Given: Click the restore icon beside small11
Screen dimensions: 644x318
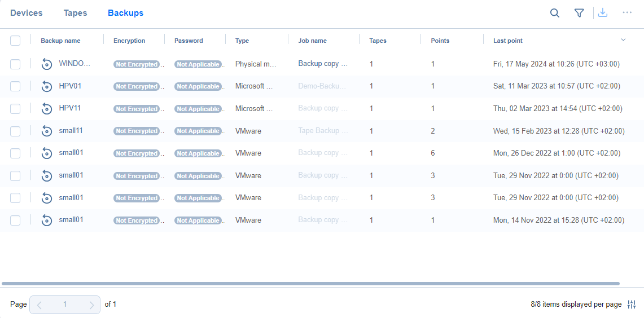Looking at the screenshot, I should pos(47,131).
